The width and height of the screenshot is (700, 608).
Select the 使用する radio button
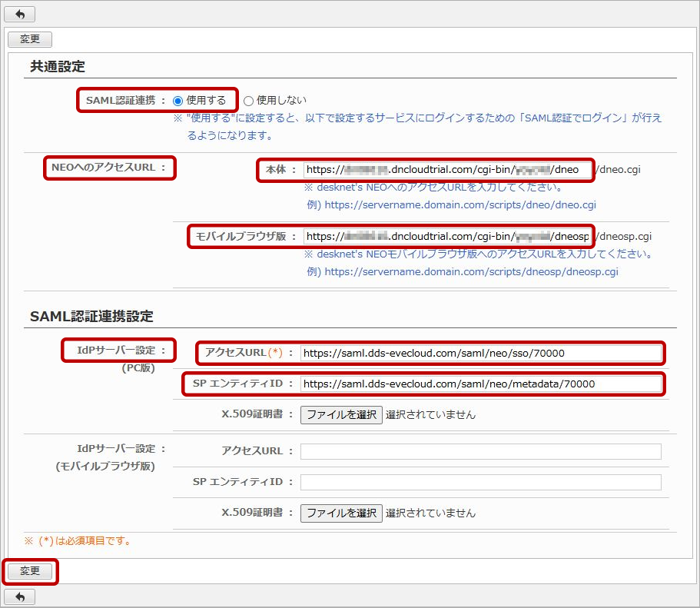pos(178,101)
